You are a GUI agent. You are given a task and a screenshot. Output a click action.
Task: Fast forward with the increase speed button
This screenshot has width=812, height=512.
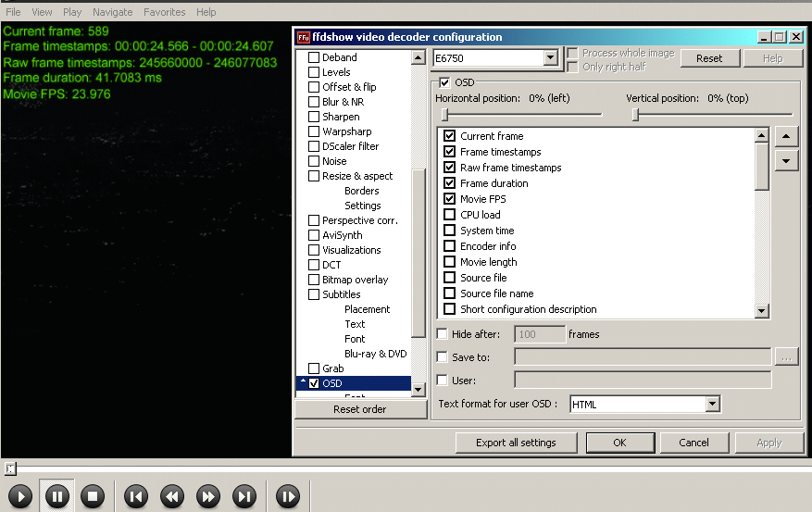pyautogui.click(x=208, y=497)
